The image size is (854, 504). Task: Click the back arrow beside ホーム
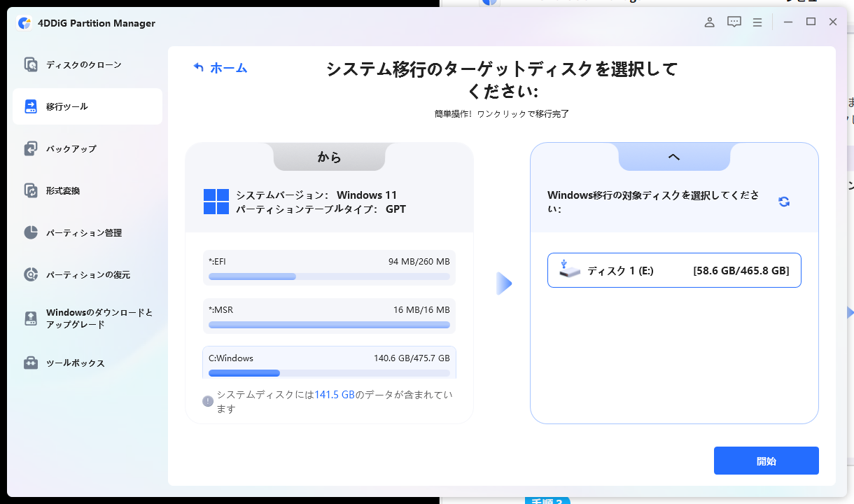tap(199, 68)
